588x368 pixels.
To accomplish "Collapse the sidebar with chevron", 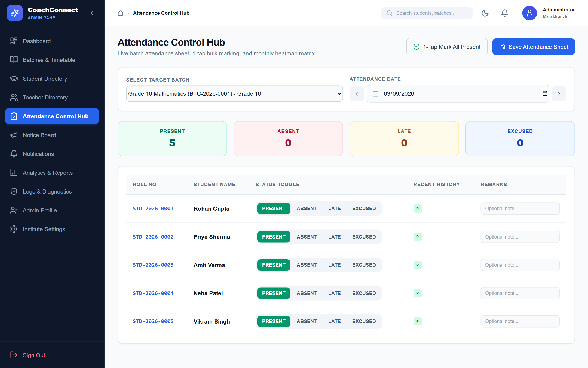I will click(92, 13).
